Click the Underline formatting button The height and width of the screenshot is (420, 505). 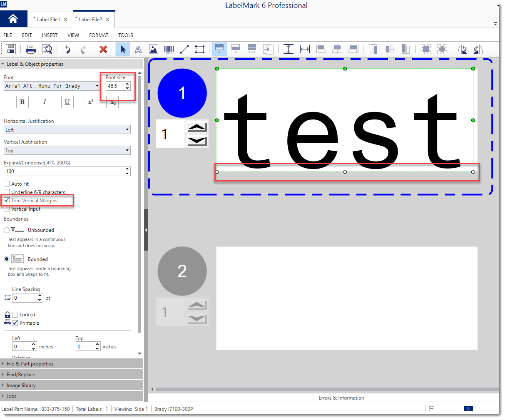(67, 102)
